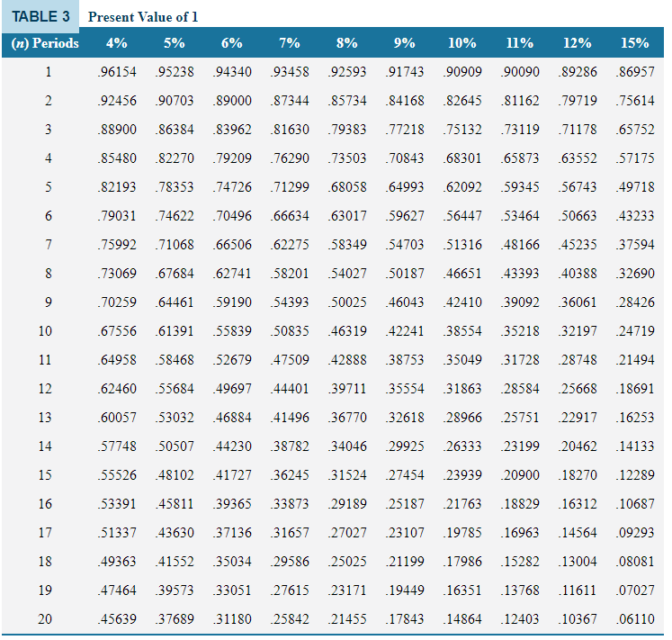Click the cell showing .53391
Image resolution: width=672 pixels, height=640 pixels.
tap(117, 503)
